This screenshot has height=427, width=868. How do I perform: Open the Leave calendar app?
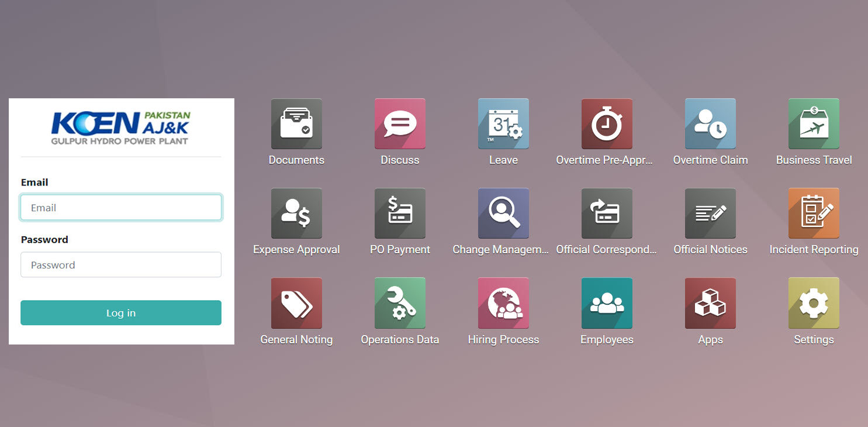click(503, 123)
